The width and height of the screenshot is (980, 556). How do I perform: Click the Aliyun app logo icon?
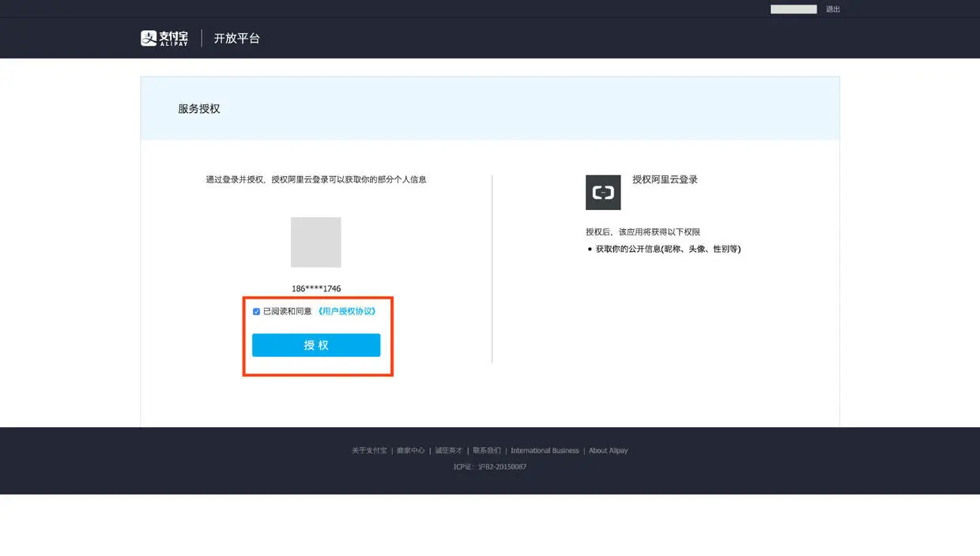(603, 193)
